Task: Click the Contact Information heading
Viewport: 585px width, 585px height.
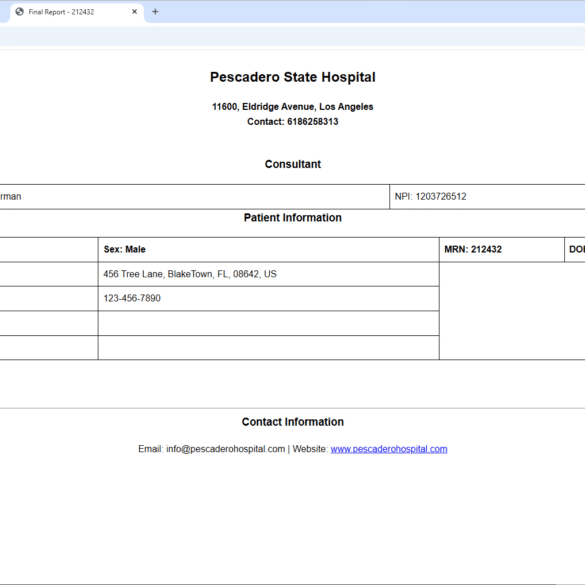Action: 292,422
